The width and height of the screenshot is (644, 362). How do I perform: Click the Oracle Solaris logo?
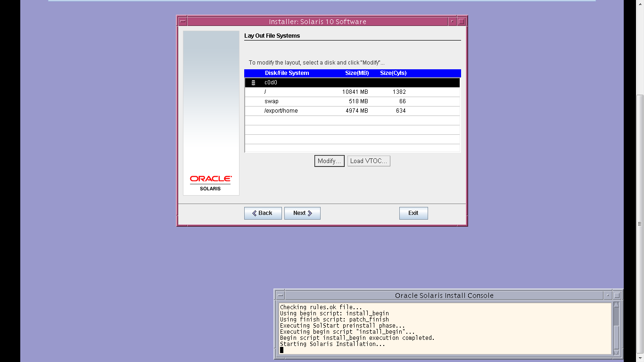coord(210,181)
